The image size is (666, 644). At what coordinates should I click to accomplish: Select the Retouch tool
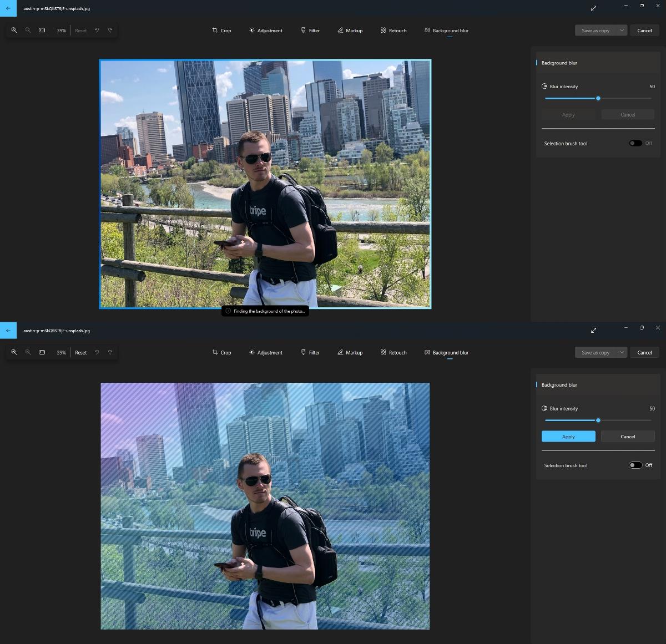pos(393,31)
